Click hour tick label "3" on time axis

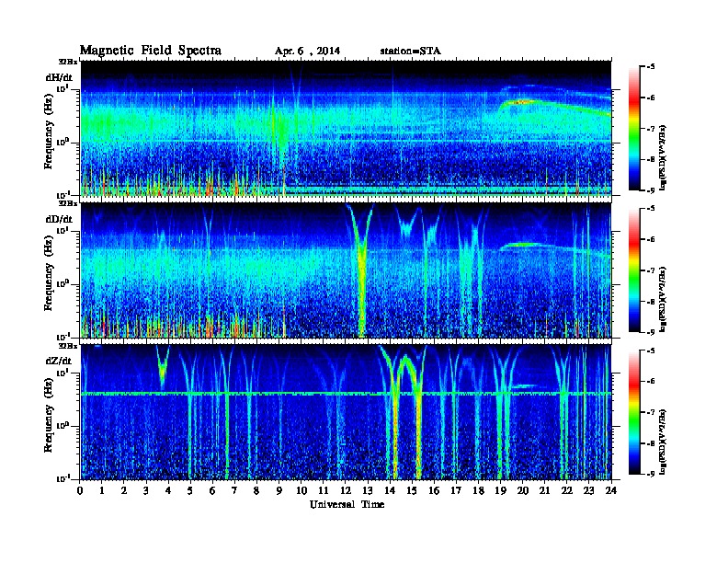pyautogui.click(x=147, y=490)
